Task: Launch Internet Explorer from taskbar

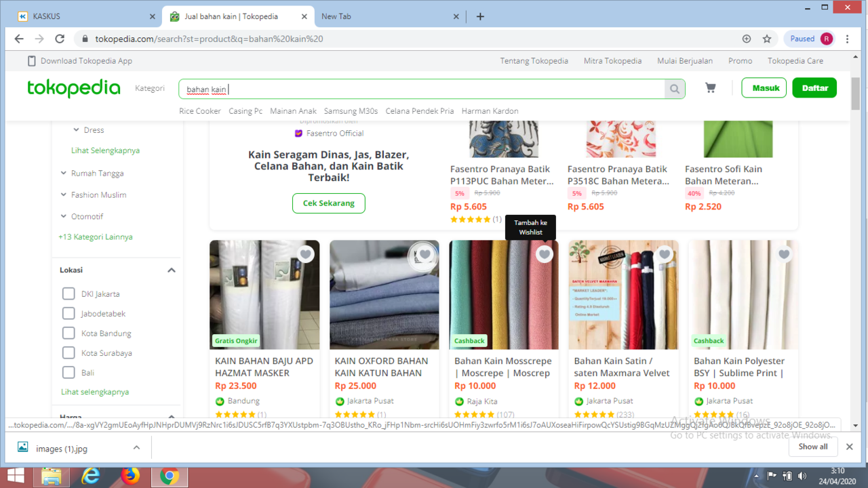Action: tap(91, 476)
